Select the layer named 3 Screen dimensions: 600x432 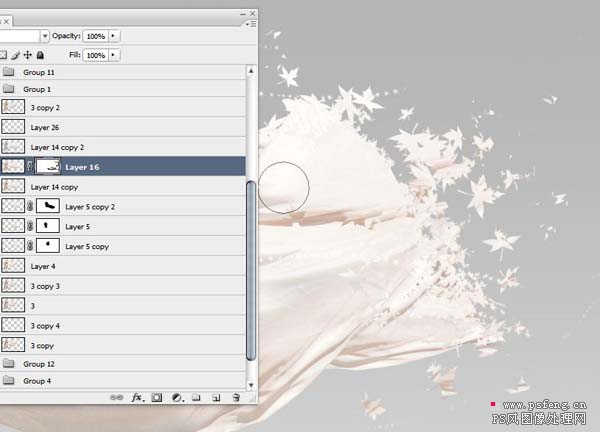(33, 306)
